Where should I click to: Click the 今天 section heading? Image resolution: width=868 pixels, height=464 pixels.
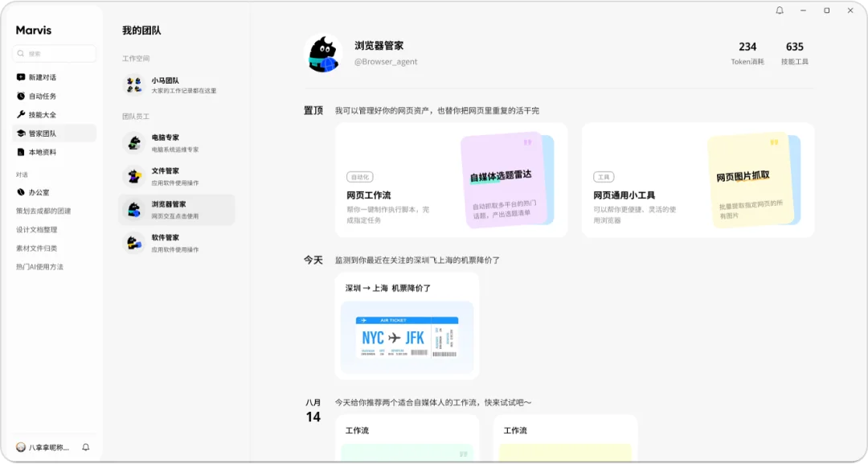coord(313,260)
